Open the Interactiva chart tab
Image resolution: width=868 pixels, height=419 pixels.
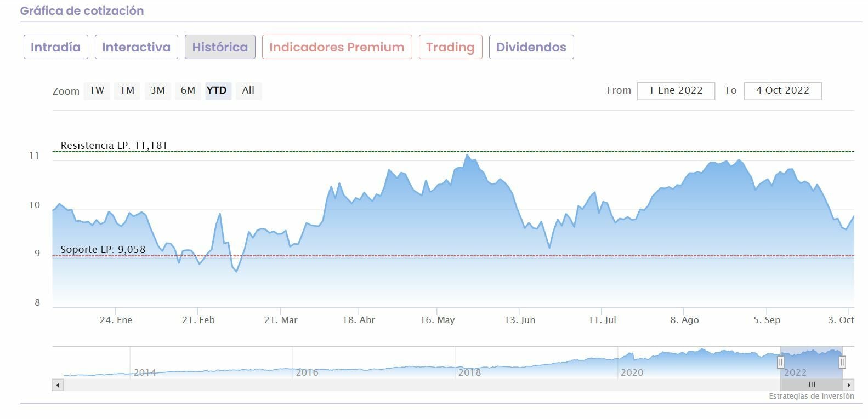136,47
